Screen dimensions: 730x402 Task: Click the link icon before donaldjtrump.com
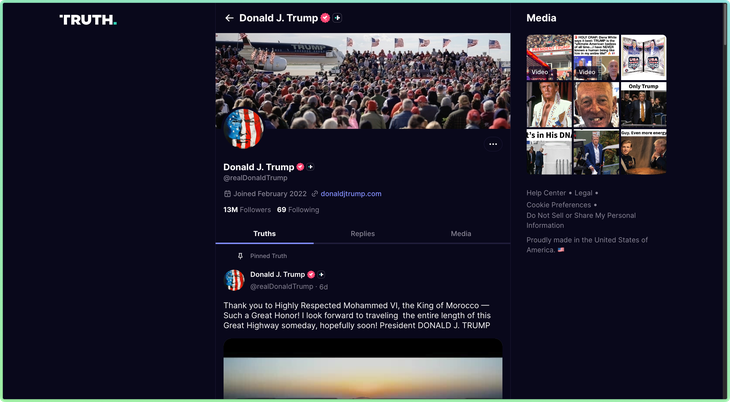point(315,194)
